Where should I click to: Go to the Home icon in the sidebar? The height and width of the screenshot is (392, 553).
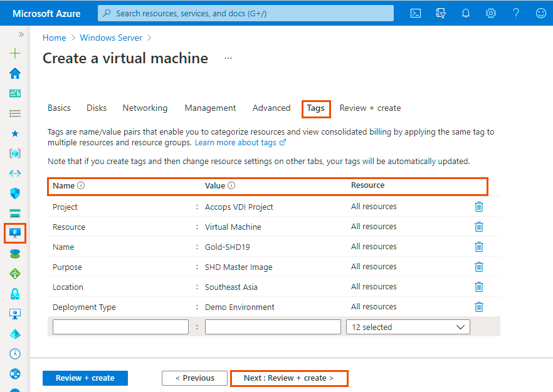point(15,73)
